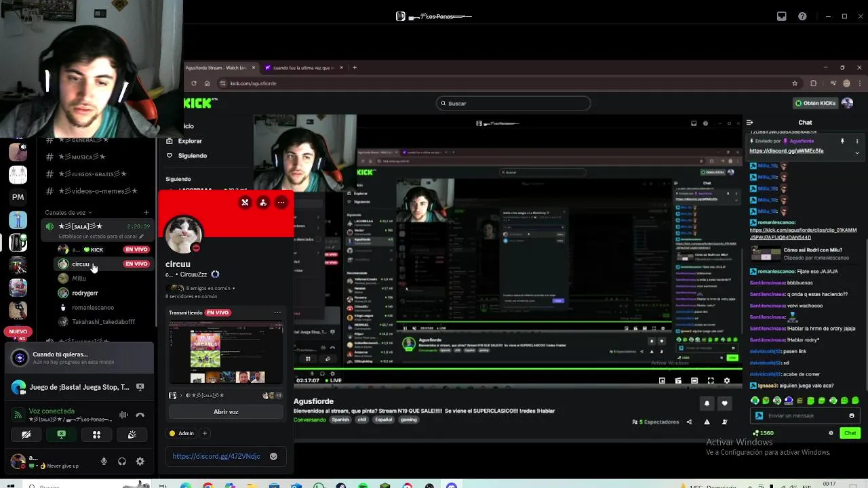
Task: Bookmark this page with star icon
Action: pyautogui.click(x=795, y=83)
